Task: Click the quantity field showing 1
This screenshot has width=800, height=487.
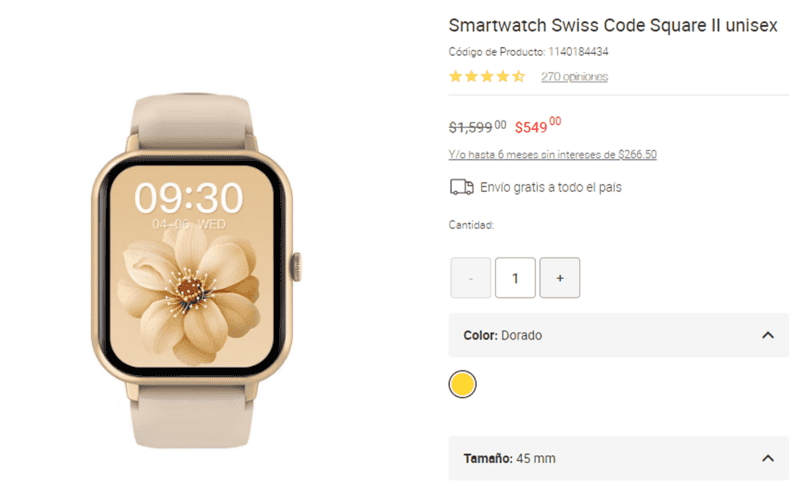Action: point(515,278)
